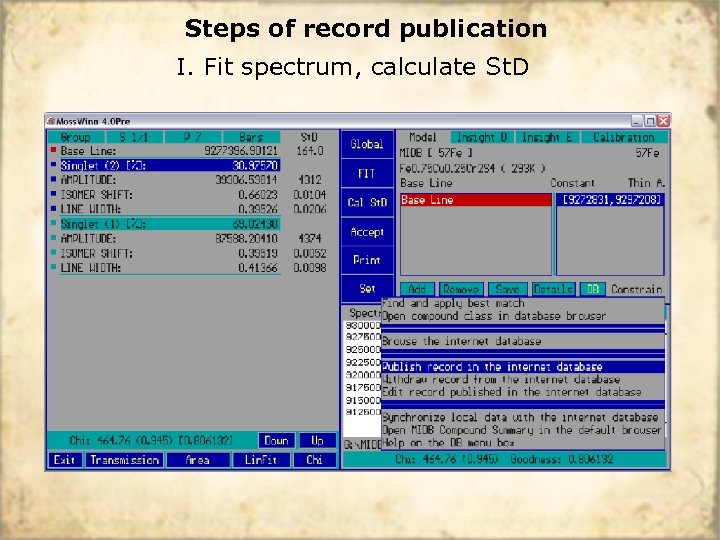The height and width of the screenshot is (540, 720).
Task: Click the highlighted DB button
Action: tap(593, 289)
